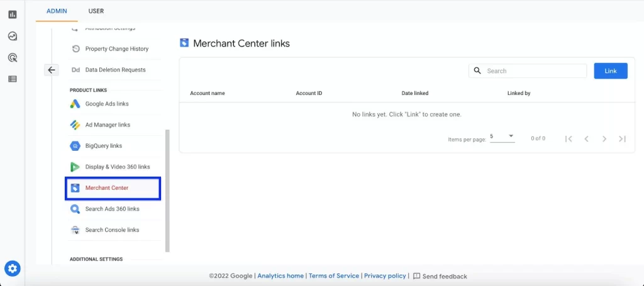Go to next page arrow
The height and width of the screenshot is (286, 644).
(604, 139)
